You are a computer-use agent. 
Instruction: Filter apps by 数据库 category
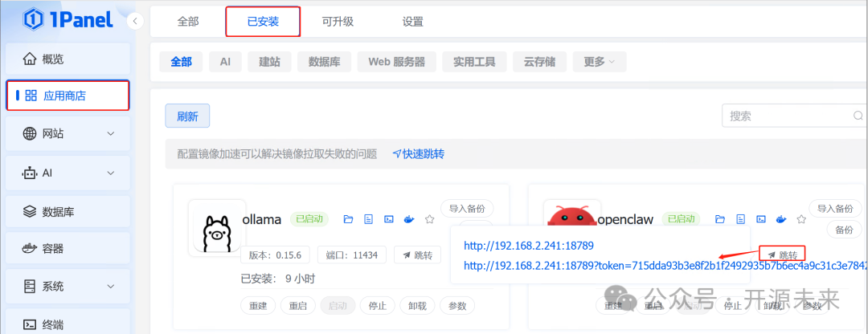324,62
